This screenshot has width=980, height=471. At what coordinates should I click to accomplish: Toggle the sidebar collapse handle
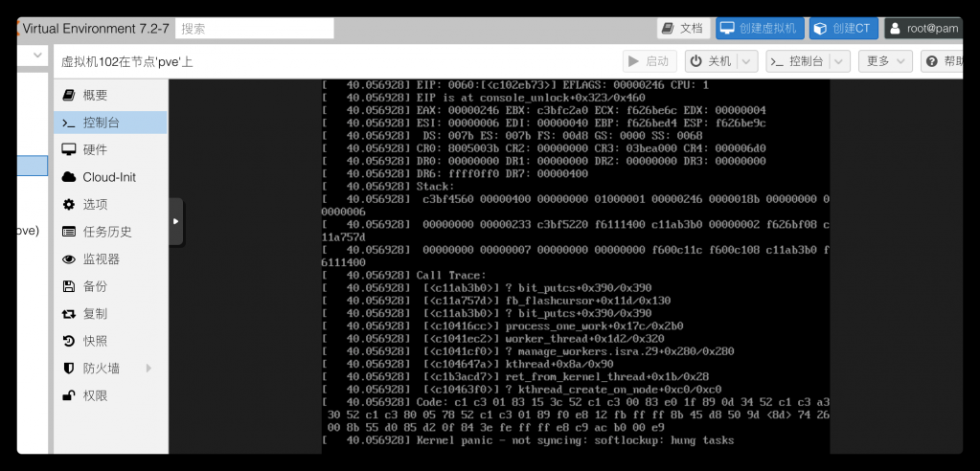[175, 221]
